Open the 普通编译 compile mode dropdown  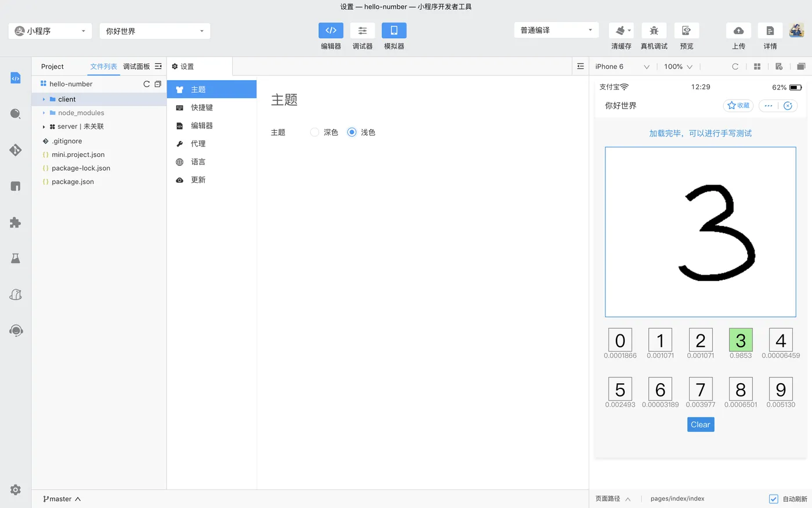[x=556, y=30]
